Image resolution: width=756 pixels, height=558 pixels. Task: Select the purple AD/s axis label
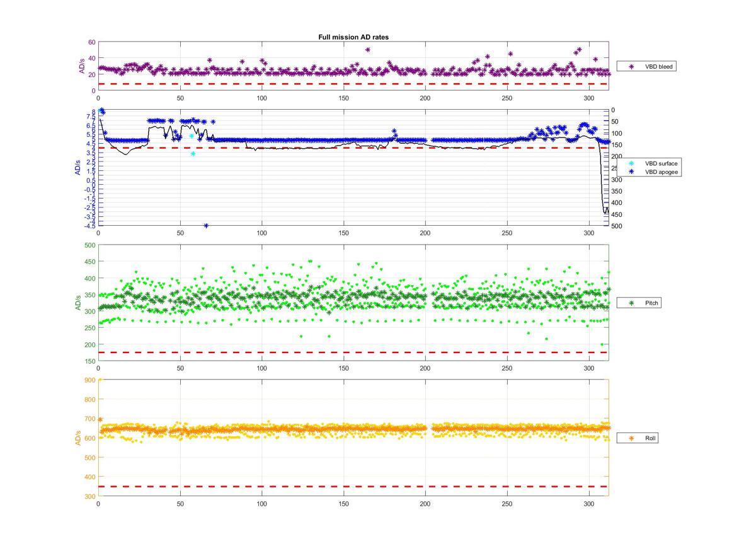click(81, 66)
